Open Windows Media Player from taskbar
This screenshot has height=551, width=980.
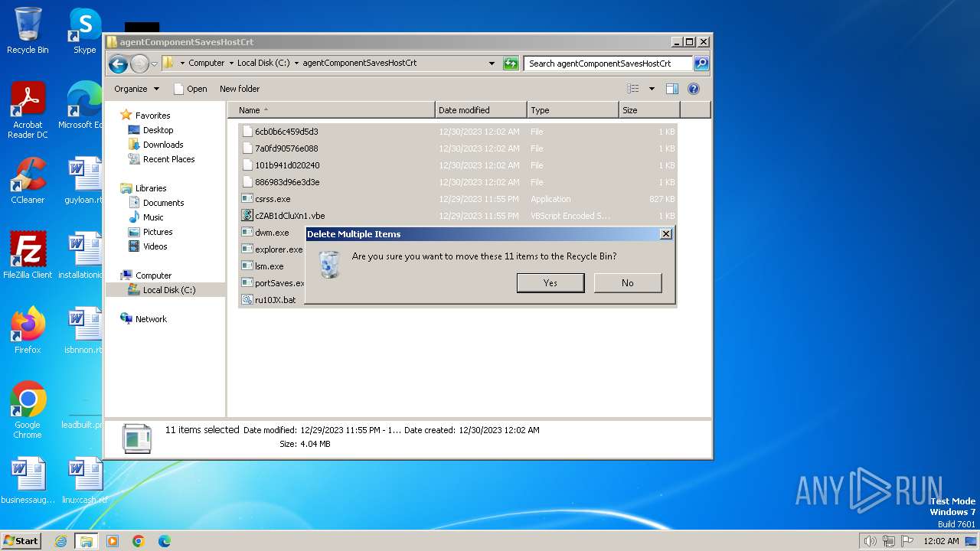[x=113, y=541]
